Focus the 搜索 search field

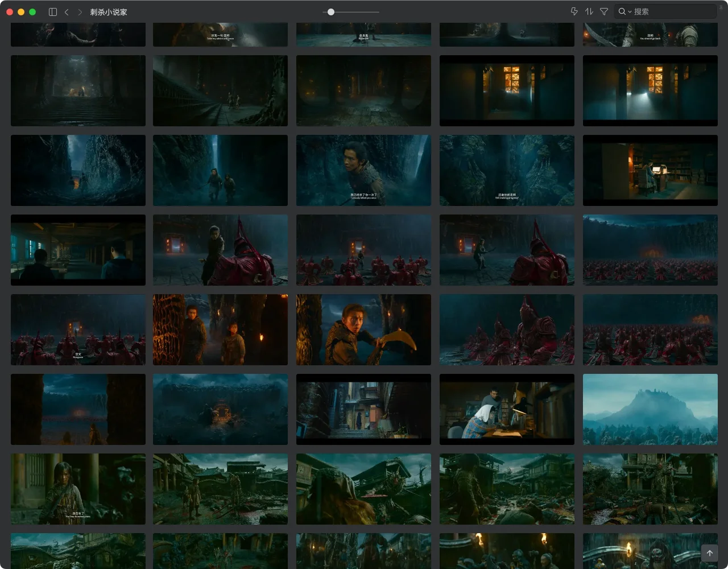[665, 11]
